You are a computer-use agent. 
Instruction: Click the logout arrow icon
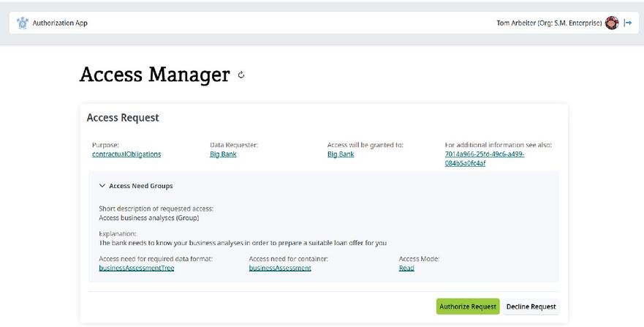627,23
